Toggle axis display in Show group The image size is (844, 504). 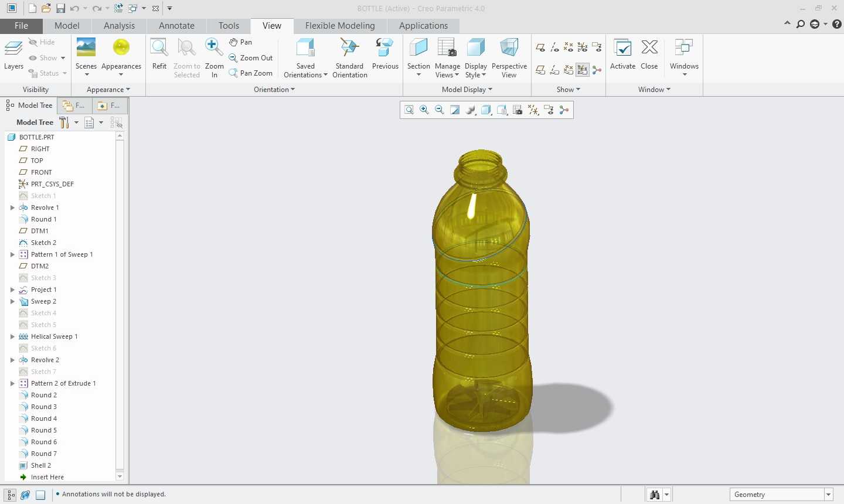[x=554, y=47]
